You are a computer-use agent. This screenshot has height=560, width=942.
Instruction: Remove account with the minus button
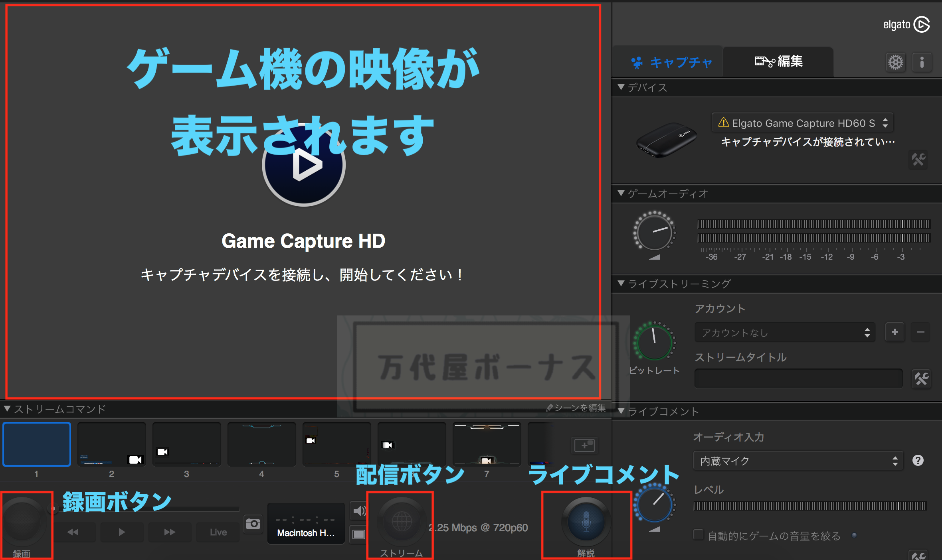[x=920, y=332]
